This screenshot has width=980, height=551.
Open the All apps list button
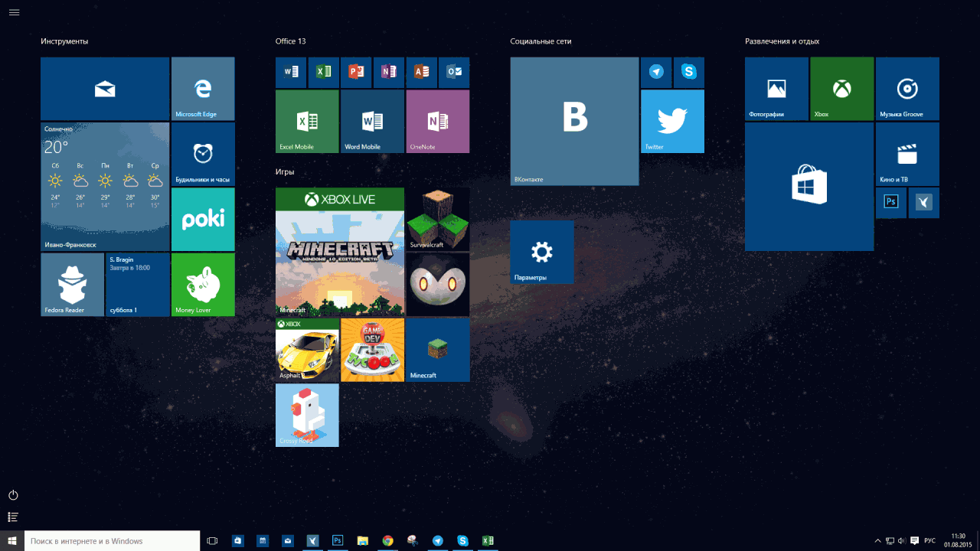tap(13, 517)
